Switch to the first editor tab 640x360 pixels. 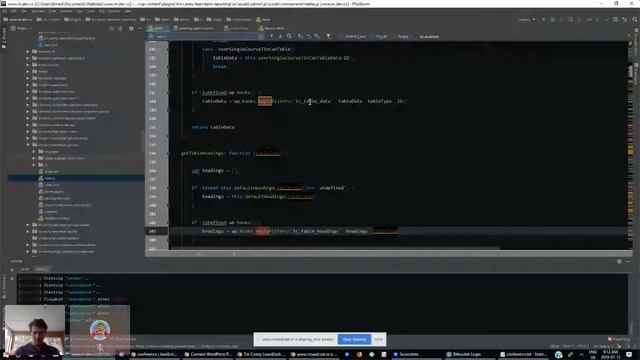pyautogui.click(x=157, y=28)
